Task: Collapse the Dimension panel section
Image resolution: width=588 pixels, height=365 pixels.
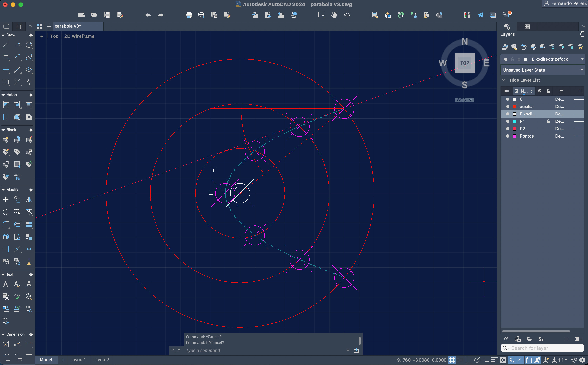Action: click(3, 335)
